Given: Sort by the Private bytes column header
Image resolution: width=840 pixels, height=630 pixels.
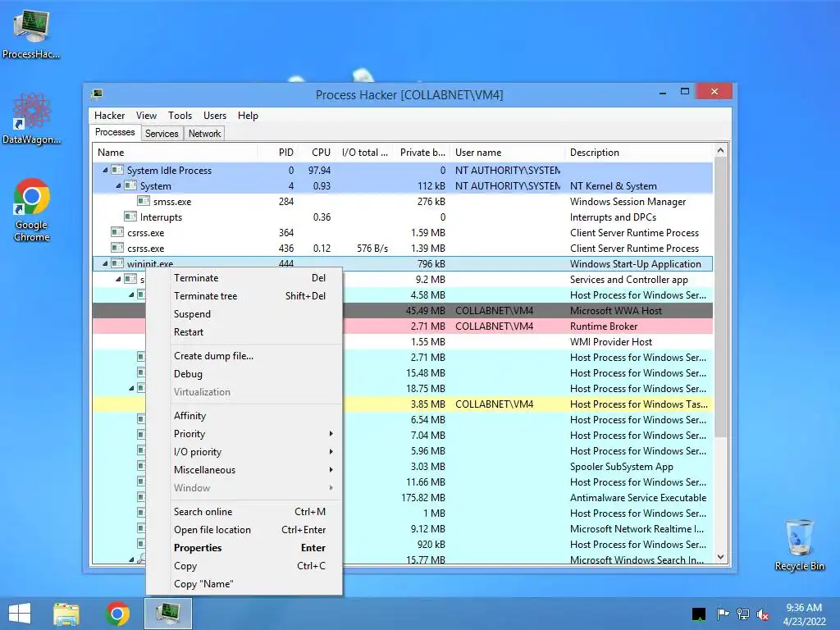Looking at the screenshot, I should pos(422,152).
